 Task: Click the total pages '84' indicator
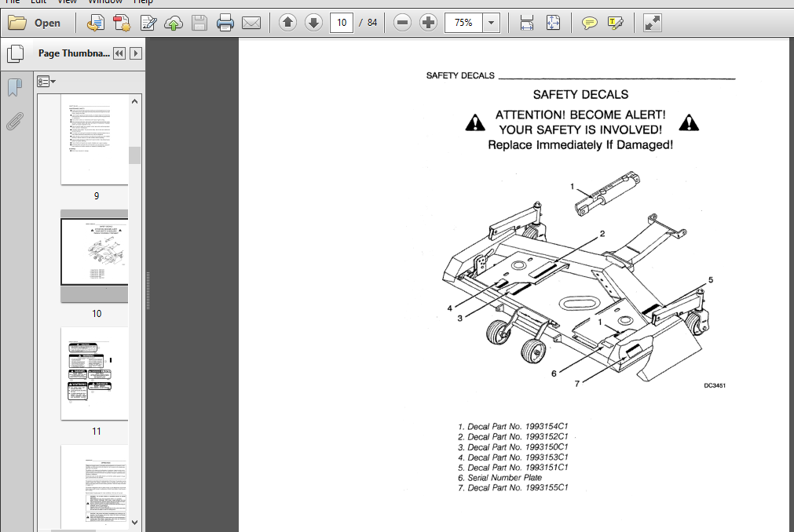point(372,23)
